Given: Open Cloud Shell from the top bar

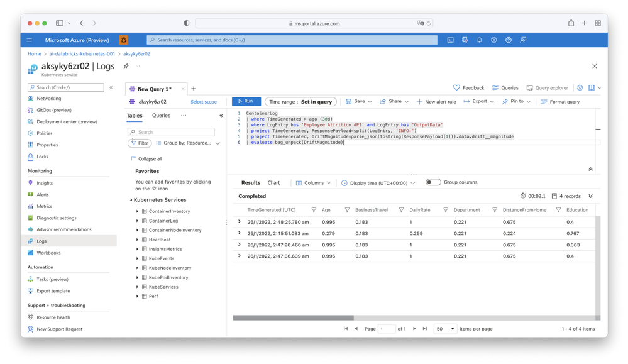Looking at the screenshot, I should pyautogui.click(x=450, y=40).
